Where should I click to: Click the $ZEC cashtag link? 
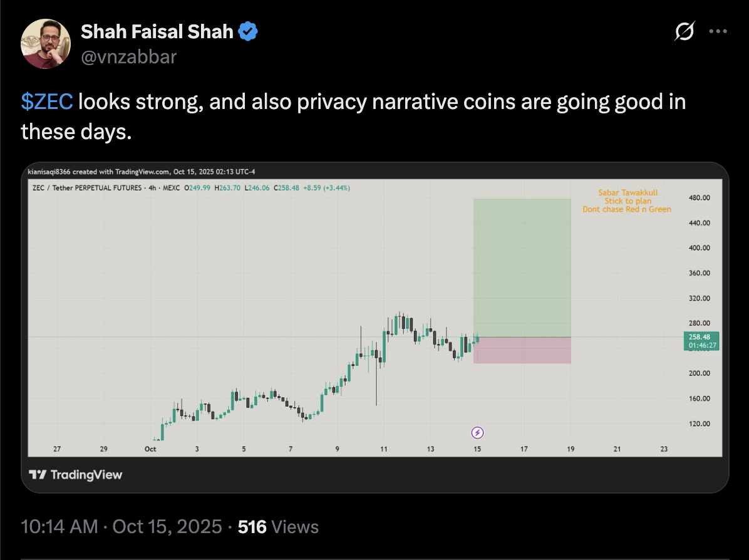pos(47,101)
